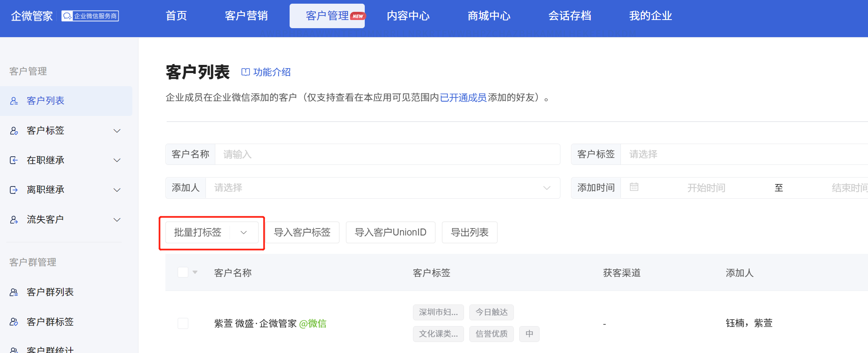The image size is (868, 353).
Task: Click the 添加人 column header in table
Action: tap(739, 273)
